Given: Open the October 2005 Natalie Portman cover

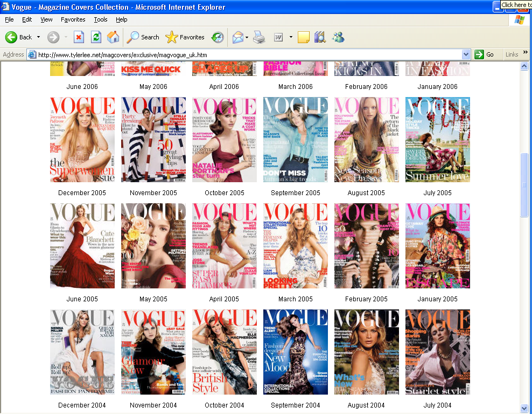Looking at the screenshot, I should [224, 140].
